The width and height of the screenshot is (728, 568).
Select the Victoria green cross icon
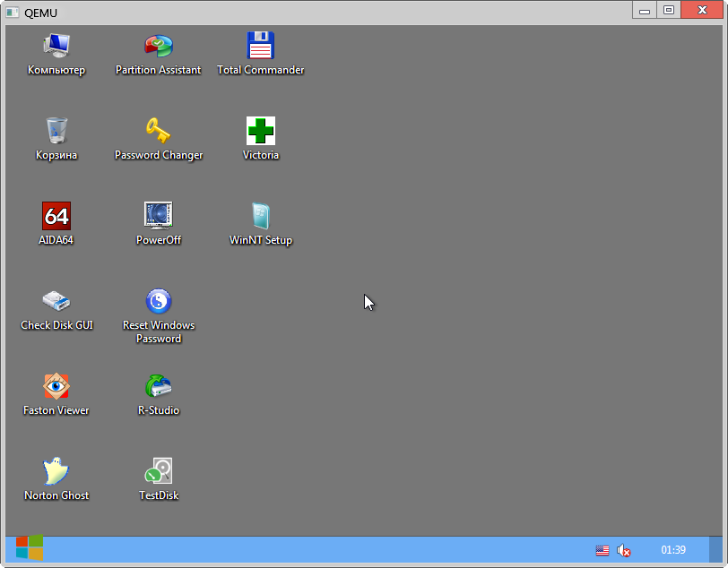tap(261, 131)
